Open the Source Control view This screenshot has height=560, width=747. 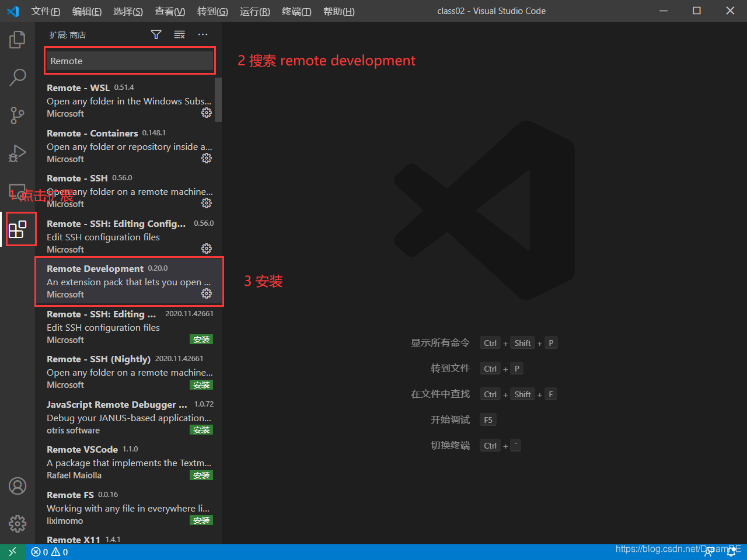click(x=17, y=115)
